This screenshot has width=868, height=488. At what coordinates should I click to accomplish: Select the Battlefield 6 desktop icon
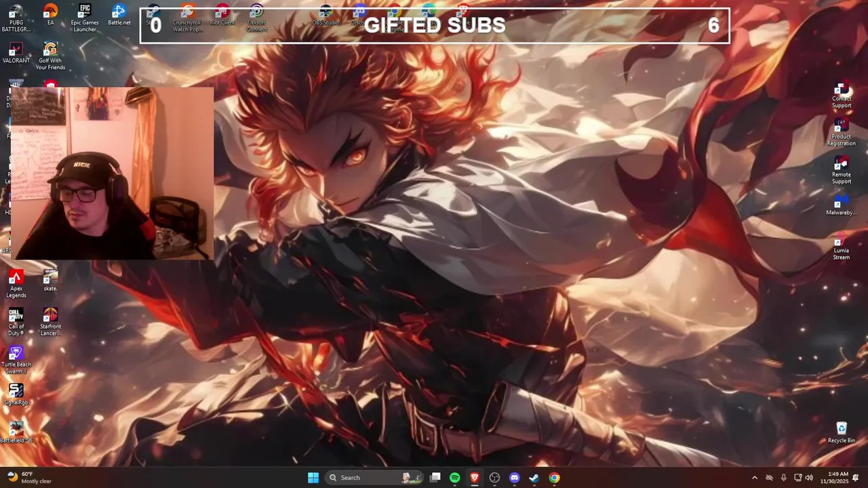pyautogui.click(x=16, y=432)
